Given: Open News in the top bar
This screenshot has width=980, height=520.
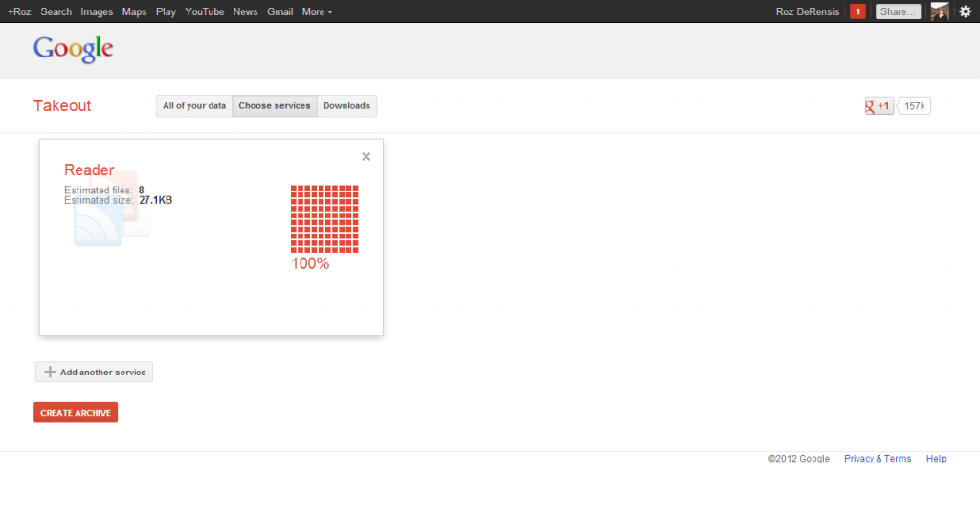Looking at the screenshot, I should [245, 11].
